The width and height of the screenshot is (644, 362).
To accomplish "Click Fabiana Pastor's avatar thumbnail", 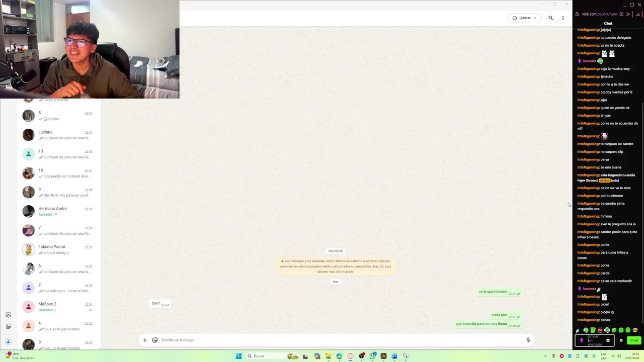I will [x=29, y=249].
